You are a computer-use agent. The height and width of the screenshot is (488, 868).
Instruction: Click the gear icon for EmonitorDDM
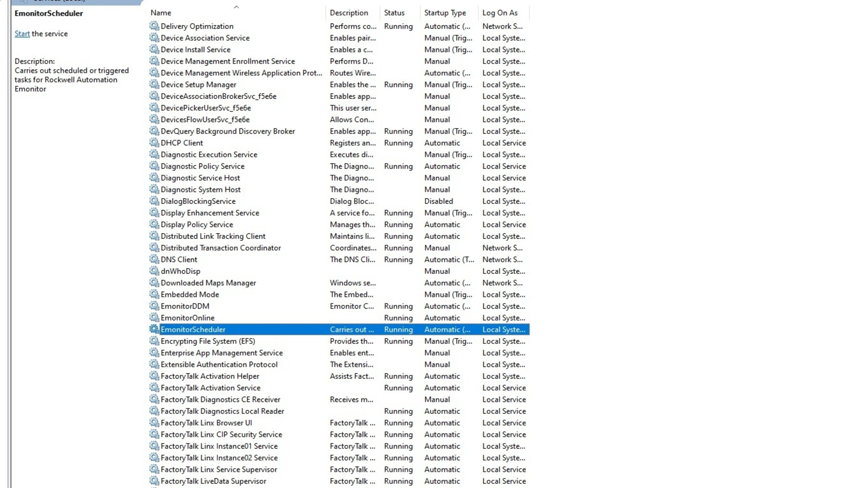click(x=154, y=306)
